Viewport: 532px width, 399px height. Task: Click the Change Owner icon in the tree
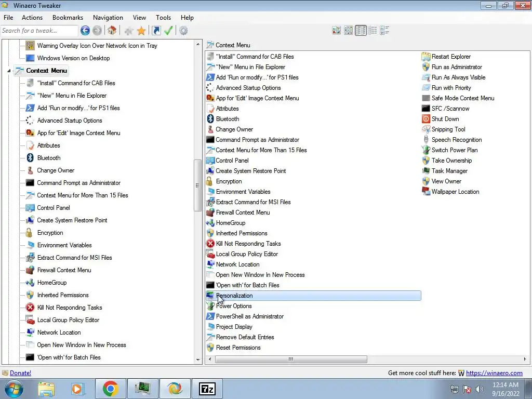[x=30, y=170]
